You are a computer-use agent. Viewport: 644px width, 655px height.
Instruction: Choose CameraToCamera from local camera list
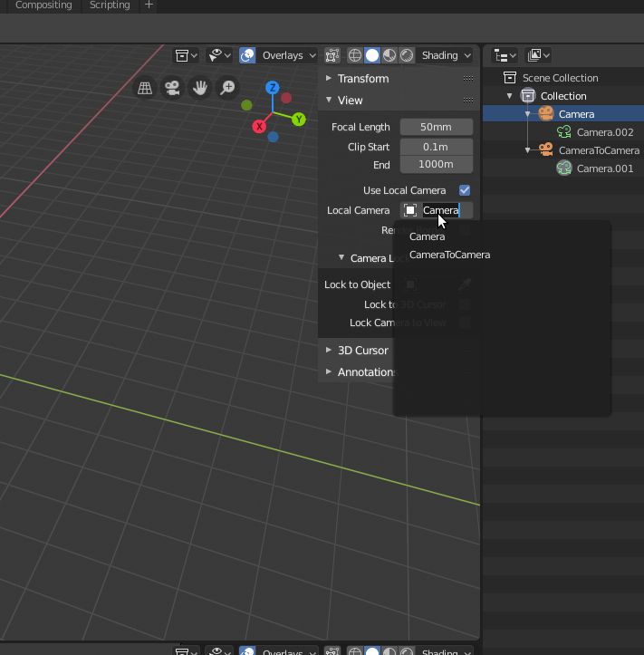click(449, 255)
